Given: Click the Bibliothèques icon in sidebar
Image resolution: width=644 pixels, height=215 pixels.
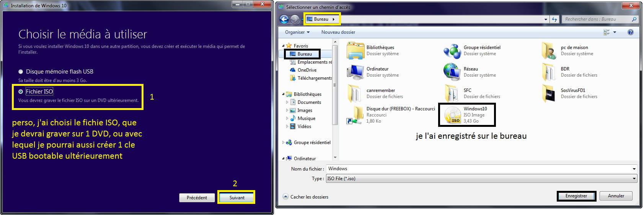Looking at the screenshot, I should point(289,94).
